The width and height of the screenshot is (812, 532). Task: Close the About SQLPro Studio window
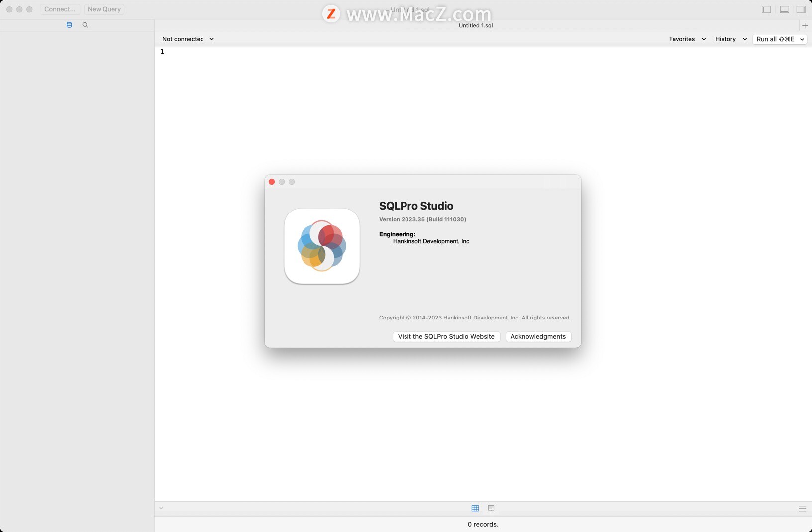pyautogui.click(x=272, y=182)
